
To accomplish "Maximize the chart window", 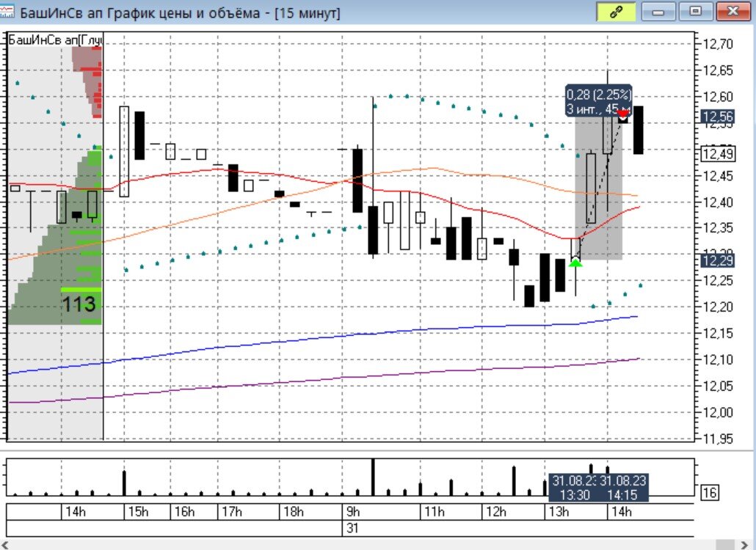I will click(x=695, y=12).
